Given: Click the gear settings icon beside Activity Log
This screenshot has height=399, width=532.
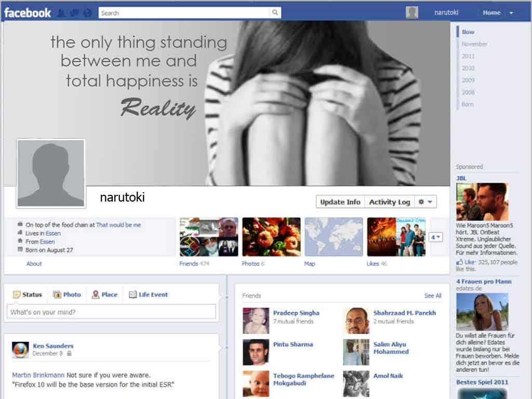Looking at the screenshot, I should (x=425, y=202).
